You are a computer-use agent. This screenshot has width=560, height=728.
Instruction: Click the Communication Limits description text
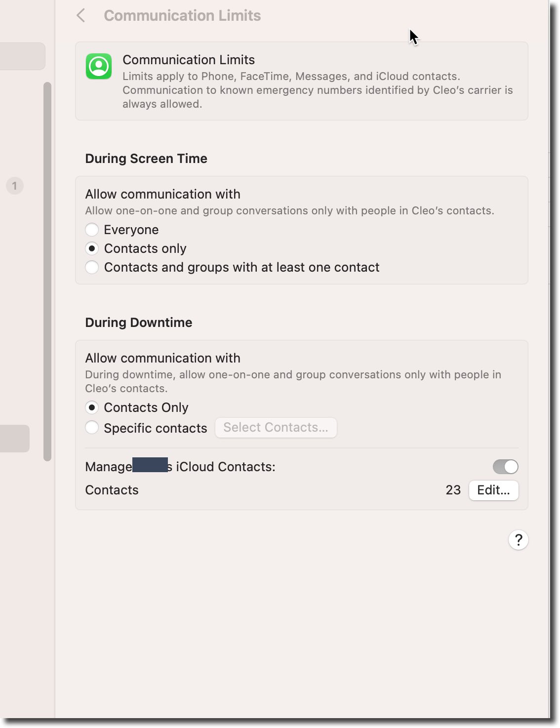pyautogui.click(x=318, y=90)
